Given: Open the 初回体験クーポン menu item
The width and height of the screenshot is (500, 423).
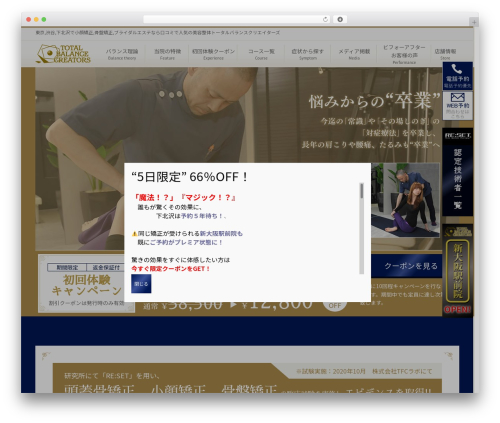Looking at the screenshot, I should 213,54.
